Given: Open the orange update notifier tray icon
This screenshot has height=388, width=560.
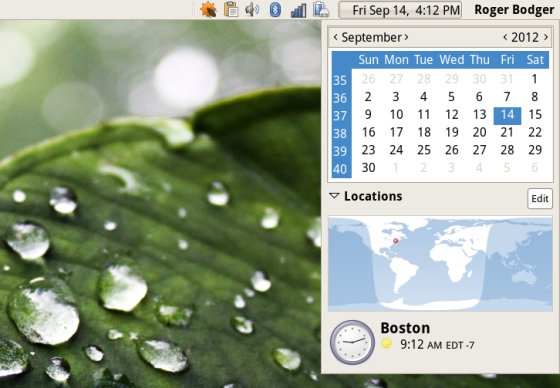Looking at the screenshot, I should pyautogui.click(x=208, y=9).
